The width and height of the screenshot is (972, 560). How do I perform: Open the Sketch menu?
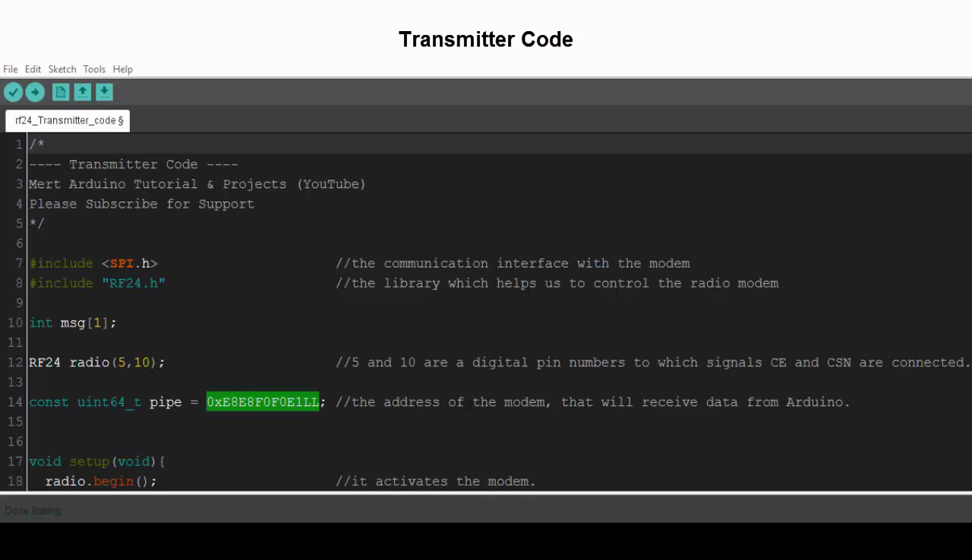62,69
